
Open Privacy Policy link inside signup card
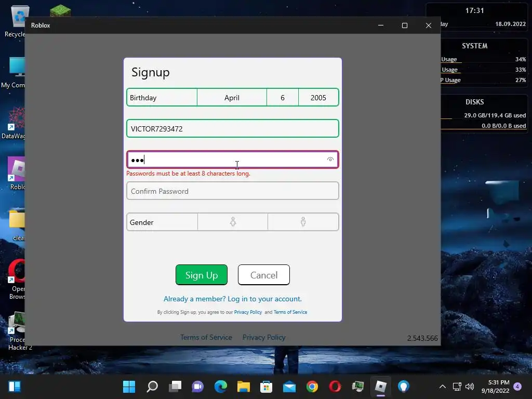click(x=248, y=312)
